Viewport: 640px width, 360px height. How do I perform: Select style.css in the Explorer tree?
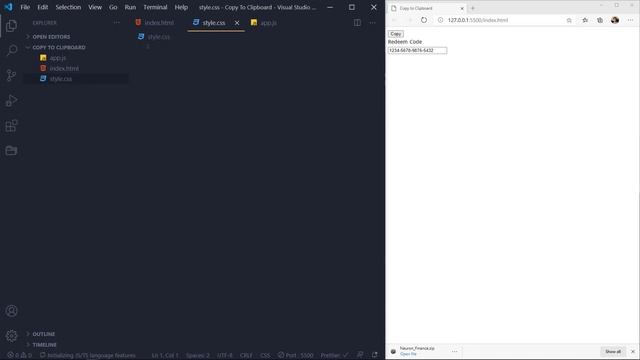pyautogui.click(x=61, y=79)
